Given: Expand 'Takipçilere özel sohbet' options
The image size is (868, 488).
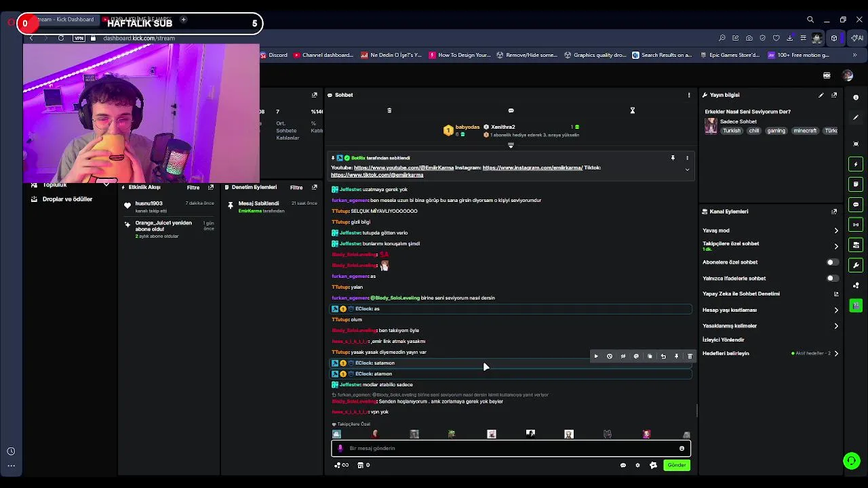Looking at the screenshot, I should 836,246.
